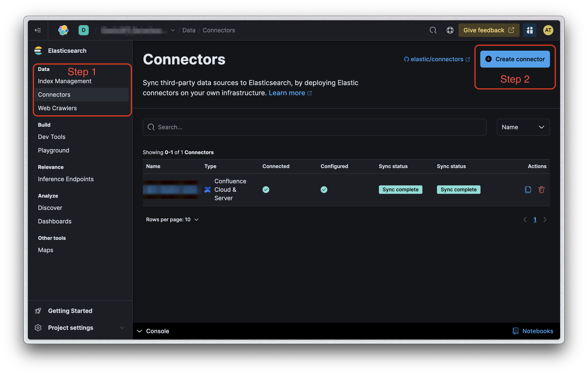Click the Give feedback button

[489, 30]
